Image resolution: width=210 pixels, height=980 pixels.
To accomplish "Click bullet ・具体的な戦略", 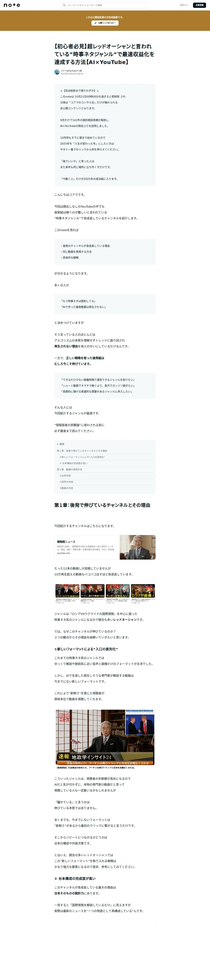I will pyautogui.click(x=69, y=258).
